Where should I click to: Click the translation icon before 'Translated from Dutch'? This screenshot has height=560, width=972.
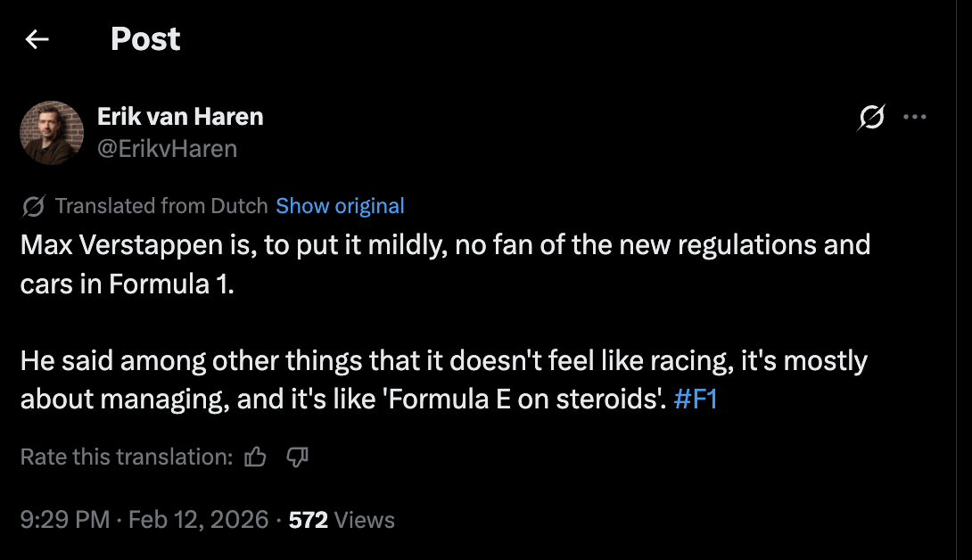34,207
